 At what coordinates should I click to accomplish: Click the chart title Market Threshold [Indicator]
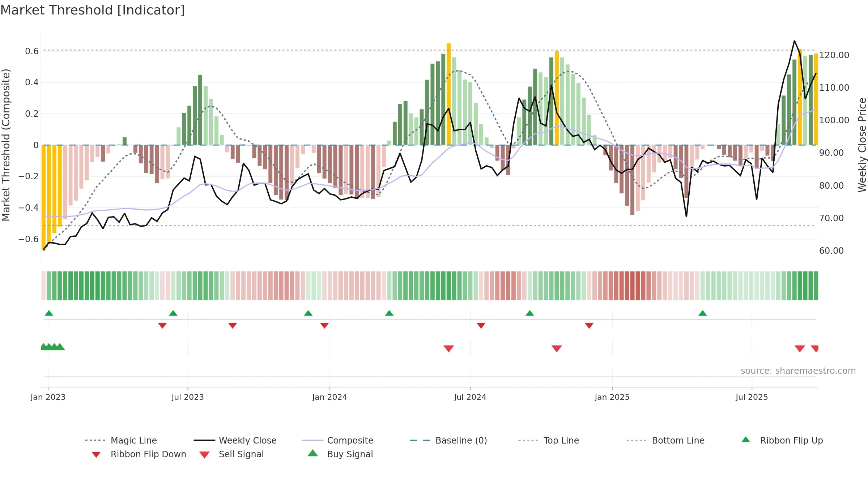pyautogui.click(x=93, y=10)
